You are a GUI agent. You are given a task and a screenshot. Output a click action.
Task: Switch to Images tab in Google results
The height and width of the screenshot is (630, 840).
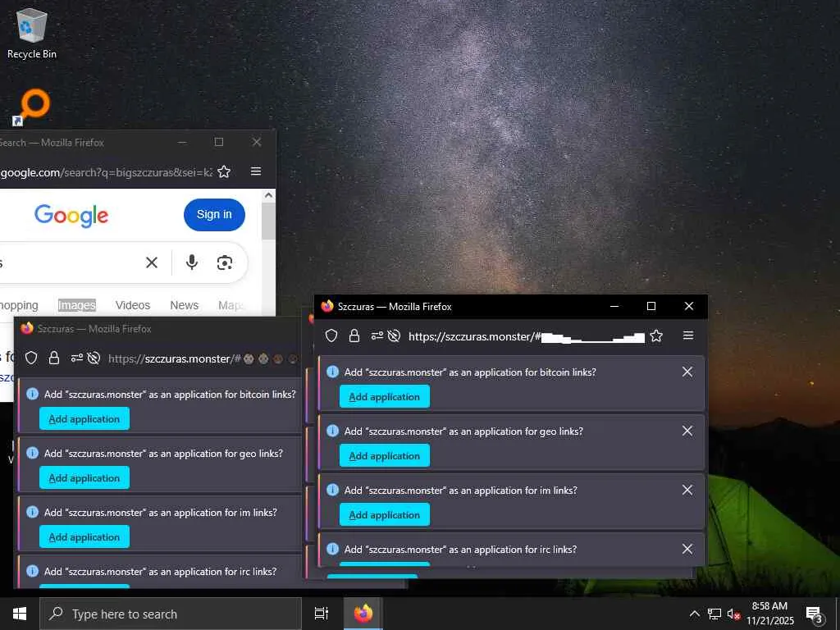(x=76, y=305)
